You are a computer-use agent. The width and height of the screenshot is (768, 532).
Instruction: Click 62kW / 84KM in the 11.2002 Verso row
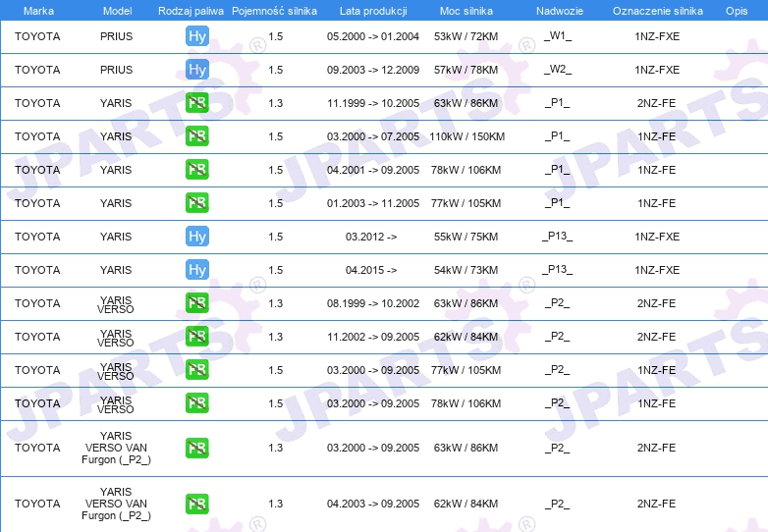(466, 337)
